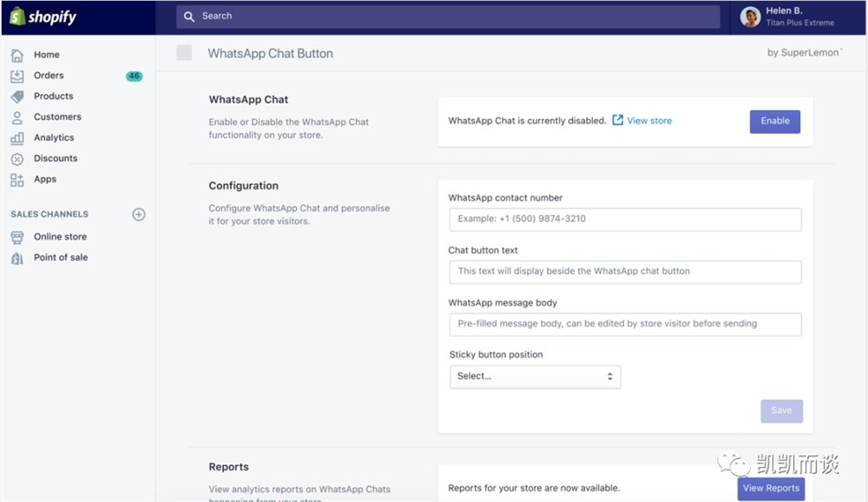The width and height of the screenshot is (868, 502).
Task: Click the Home house icon
Action: coord(17,55)
